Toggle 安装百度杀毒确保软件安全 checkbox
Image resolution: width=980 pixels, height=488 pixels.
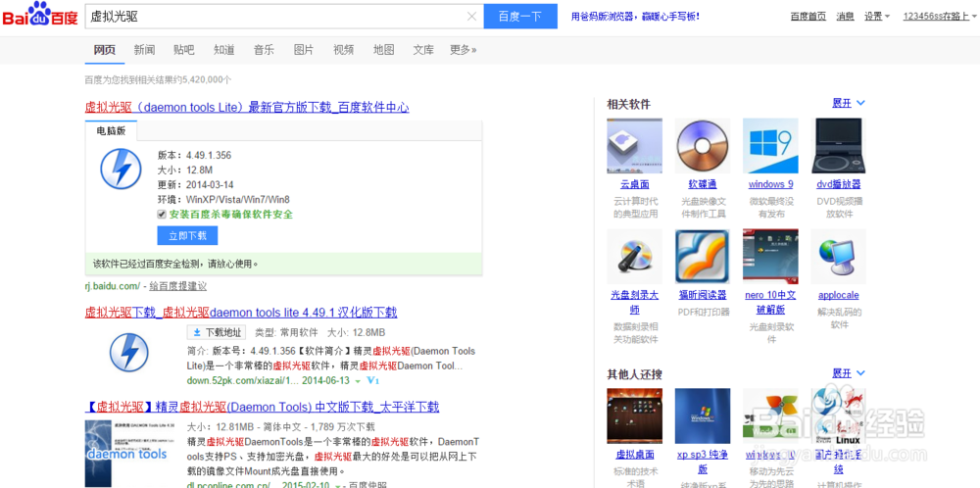tap(162, 215)
